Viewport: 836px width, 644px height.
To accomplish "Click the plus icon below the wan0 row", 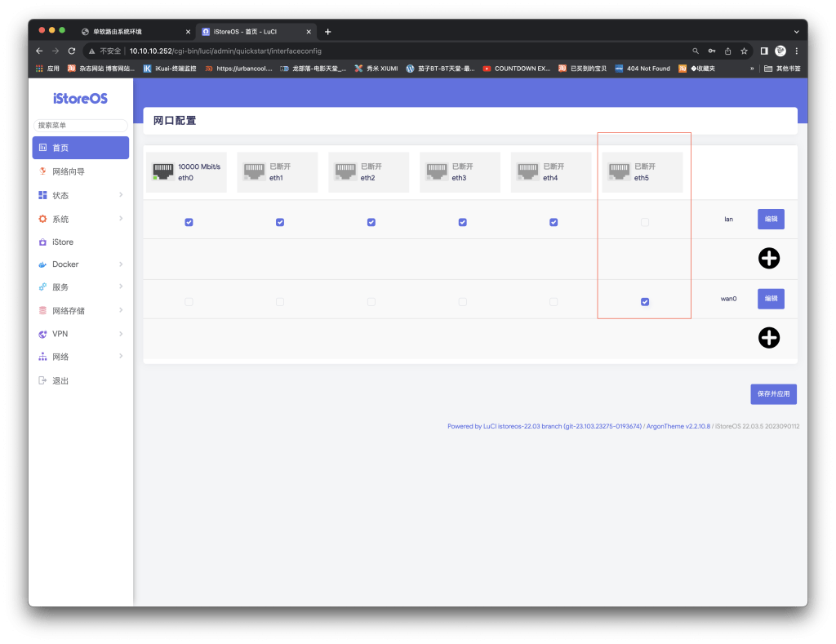I will [x=768, y=337].
